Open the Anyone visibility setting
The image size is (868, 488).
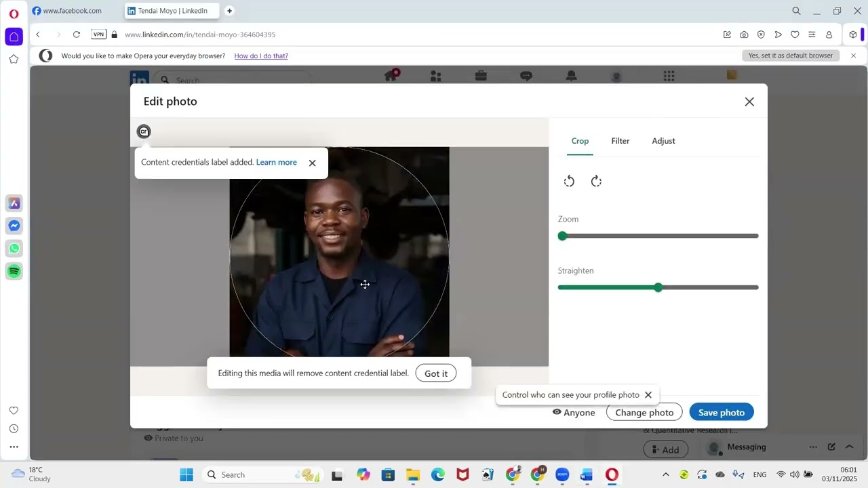pyautogui.click(x=574, y=412)
